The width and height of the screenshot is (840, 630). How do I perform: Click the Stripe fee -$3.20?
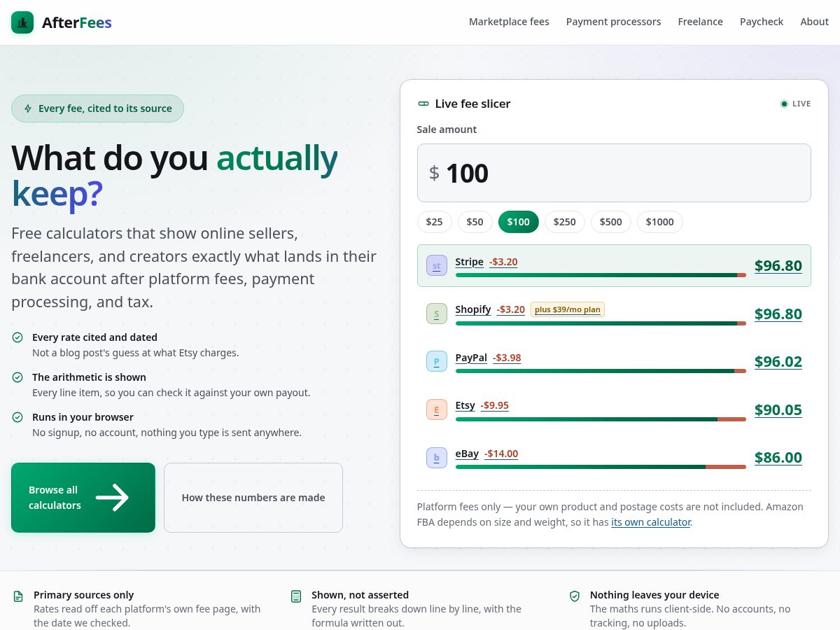coord(503,262)
